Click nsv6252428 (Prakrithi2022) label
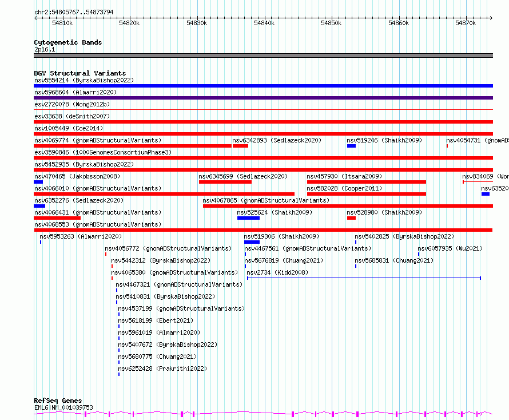The width and height of the screenshot is (509, 420). click(162, 369)
